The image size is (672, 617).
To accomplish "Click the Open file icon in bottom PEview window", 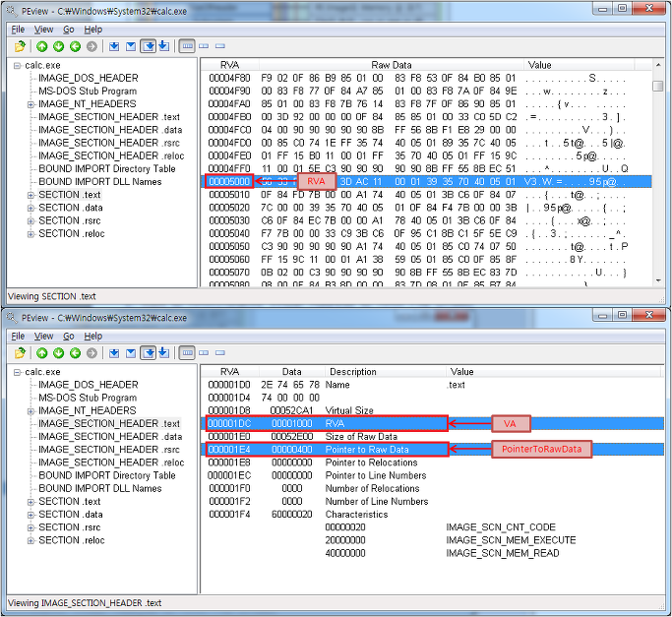I will (x=20, y=353).
